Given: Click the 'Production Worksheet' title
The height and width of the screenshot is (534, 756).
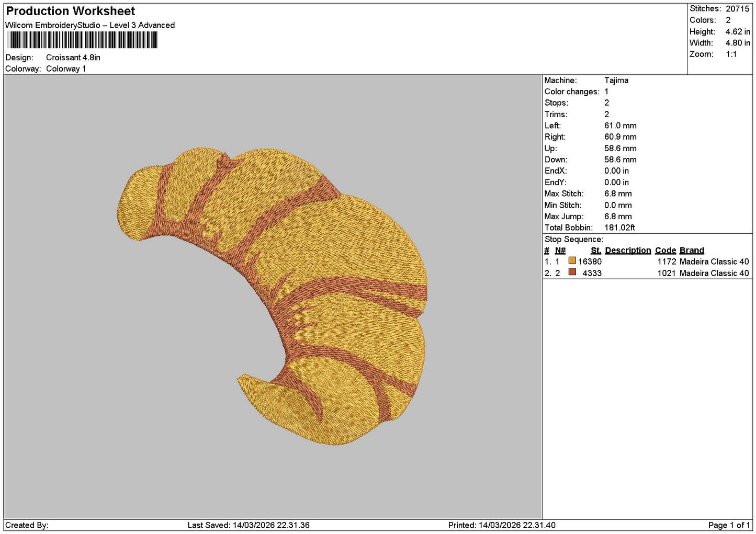Looking at the screenshot, I should (71, 11).
